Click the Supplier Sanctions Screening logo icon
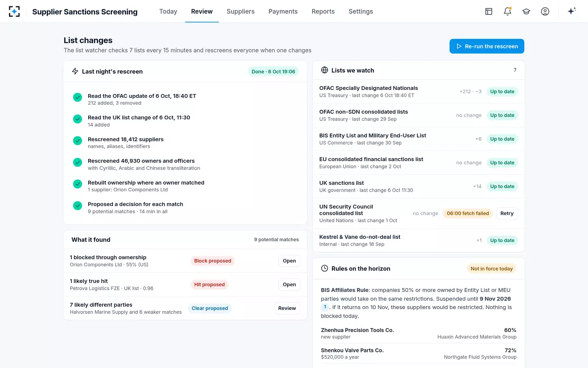The width and height of the screenshot is (588, 368). click(14, 11)
